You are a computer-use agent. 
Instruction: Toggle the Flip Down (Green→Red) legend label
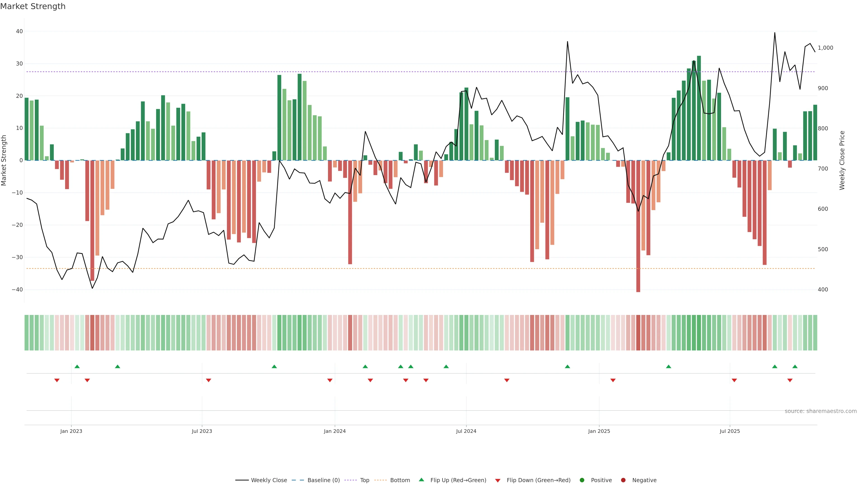click(538, 480)
